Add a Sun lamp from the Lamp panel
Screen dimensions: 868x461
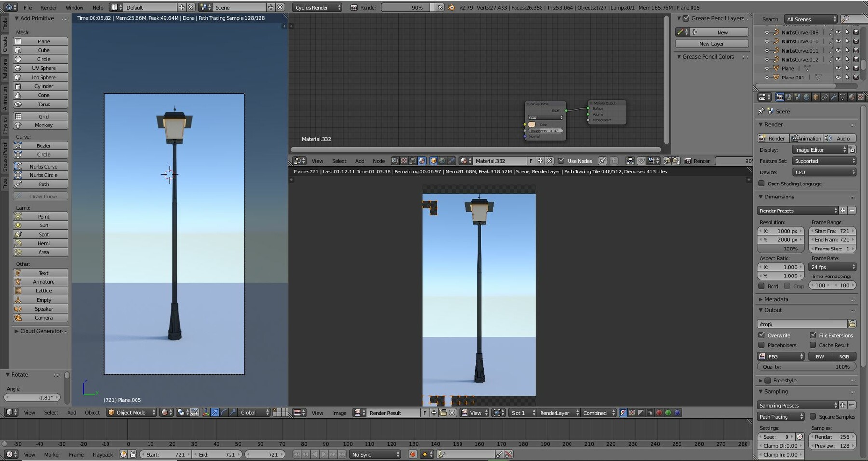[43, 225]
